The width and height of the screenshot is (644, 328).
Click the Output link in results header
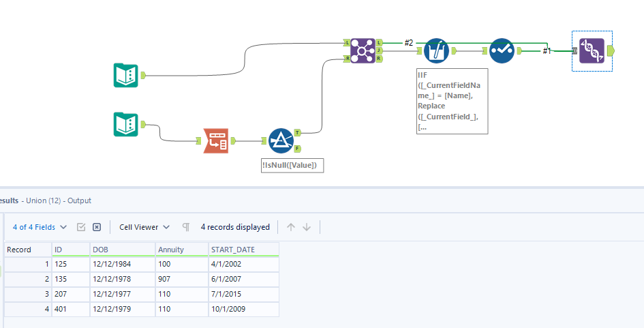tap(79, 200)
